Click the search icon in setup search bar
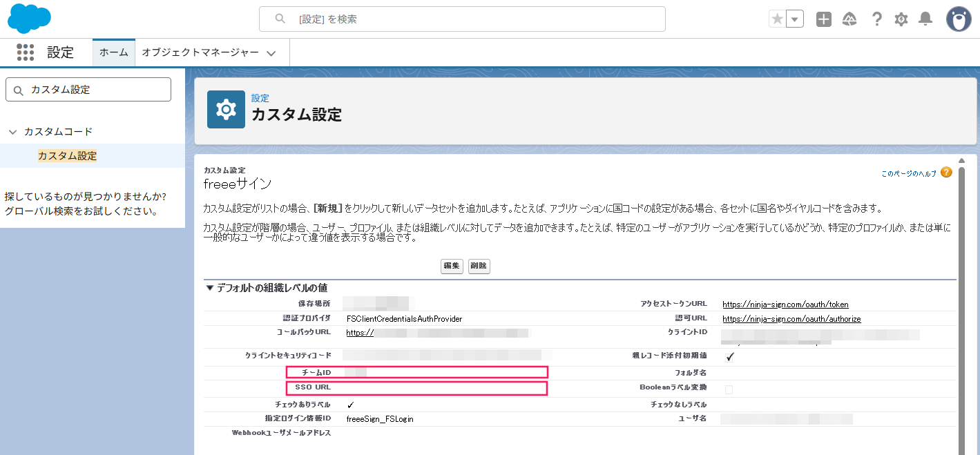 (280, 19)
